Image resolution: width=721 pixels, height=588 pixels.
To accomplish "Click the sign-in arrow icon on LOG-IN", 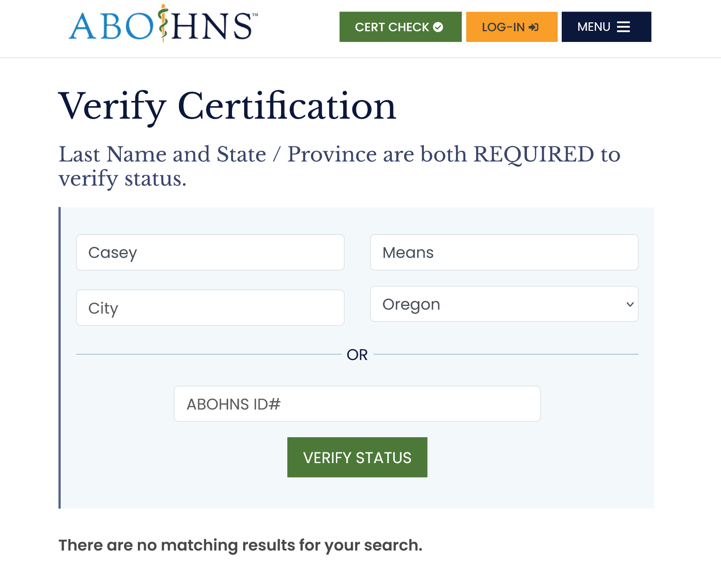I will (534, 27).
